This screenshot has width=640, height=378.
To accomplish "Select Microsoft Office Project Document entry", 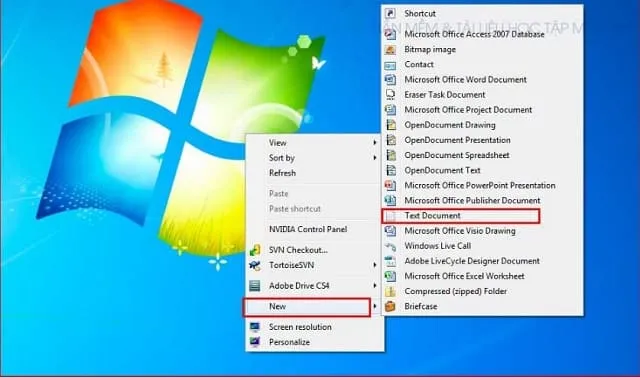I will pyautogui.click(x=482, y=110).
